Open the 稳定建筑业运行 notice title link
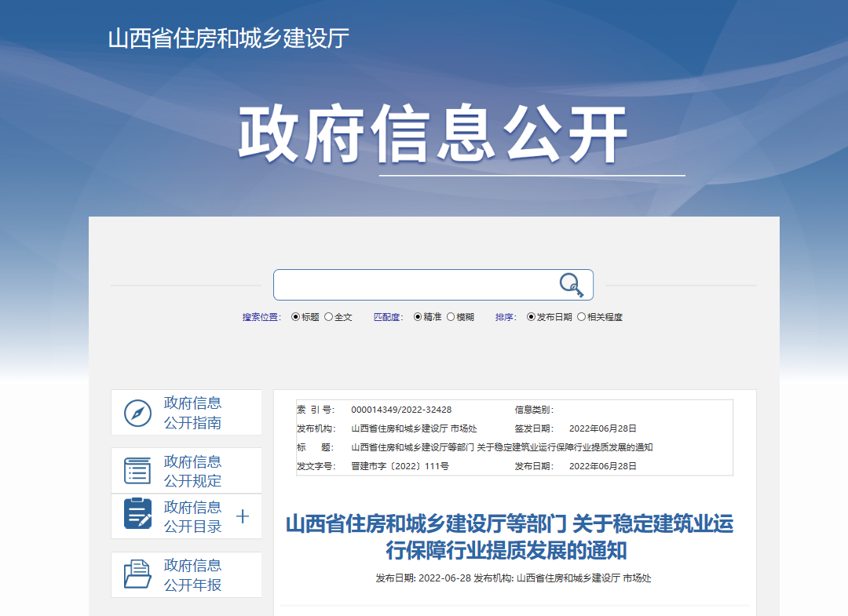 coord(511,538)
